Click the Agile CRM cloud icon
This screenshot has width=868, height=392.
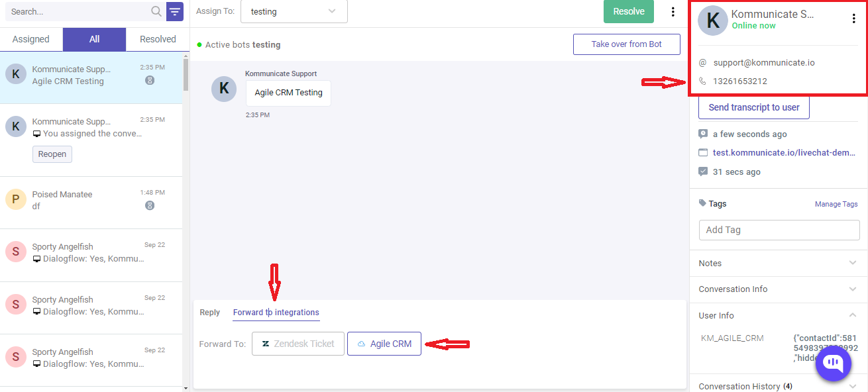pos(362,344)
